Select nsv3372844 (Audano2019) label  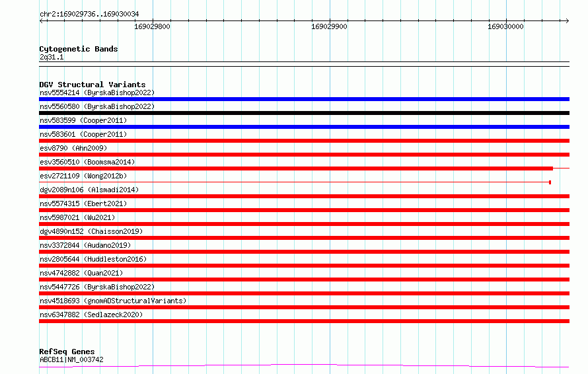tap(85, 245)
